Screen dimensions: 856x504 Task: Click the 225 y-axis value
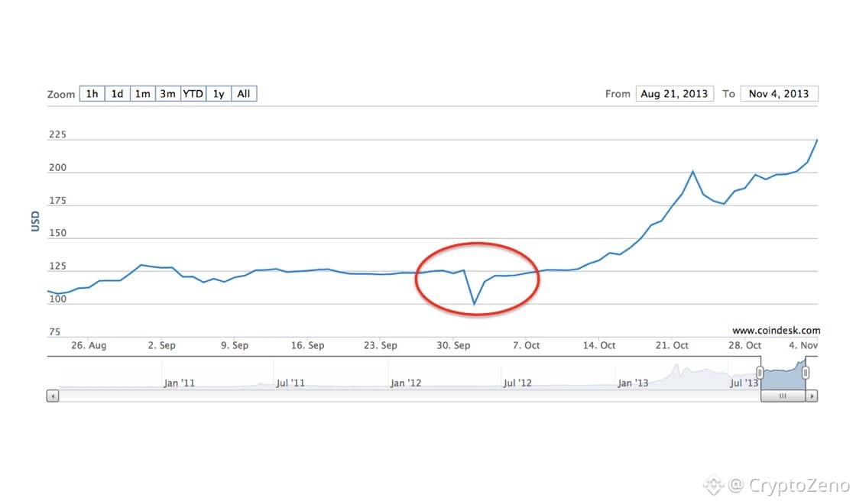pos(57,134)
